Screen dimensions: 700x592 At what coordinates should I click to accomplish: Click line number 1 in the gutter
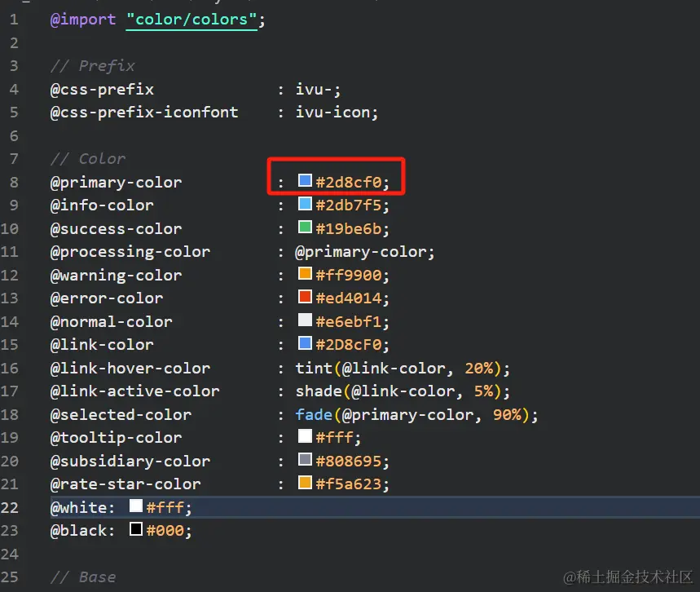tap(14, 20)
